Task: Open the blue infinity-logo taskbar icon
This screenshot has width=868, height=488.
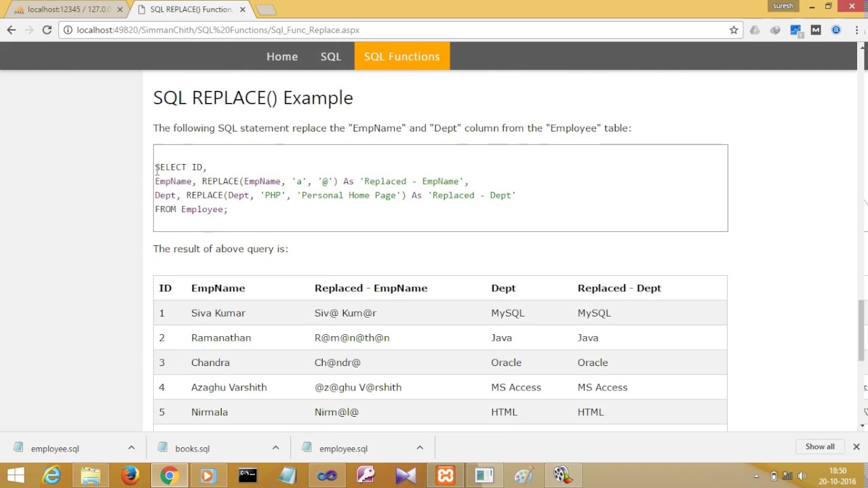Action: (327, 475)
